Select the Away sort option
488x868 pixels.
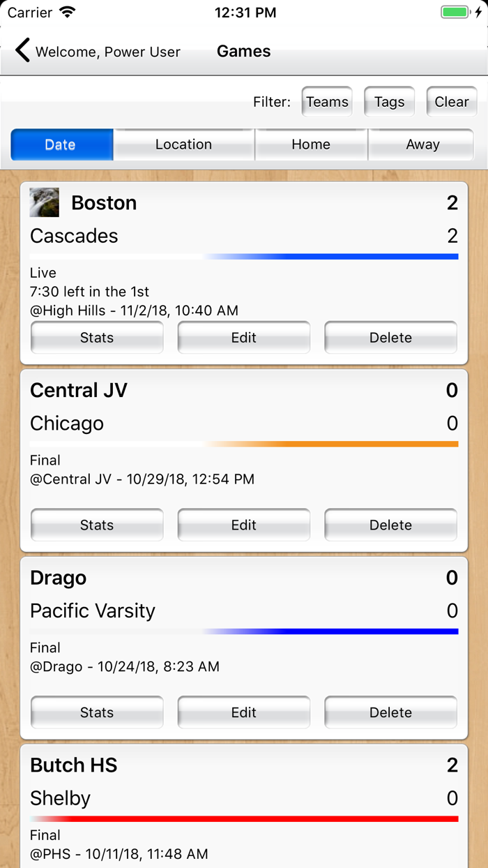tap(422, 144)
